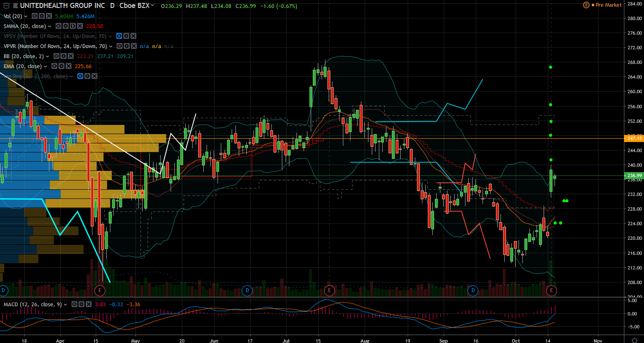
Task: Expand the BB (20, close, 2) dropdown arrow
Action: point(48,56)
